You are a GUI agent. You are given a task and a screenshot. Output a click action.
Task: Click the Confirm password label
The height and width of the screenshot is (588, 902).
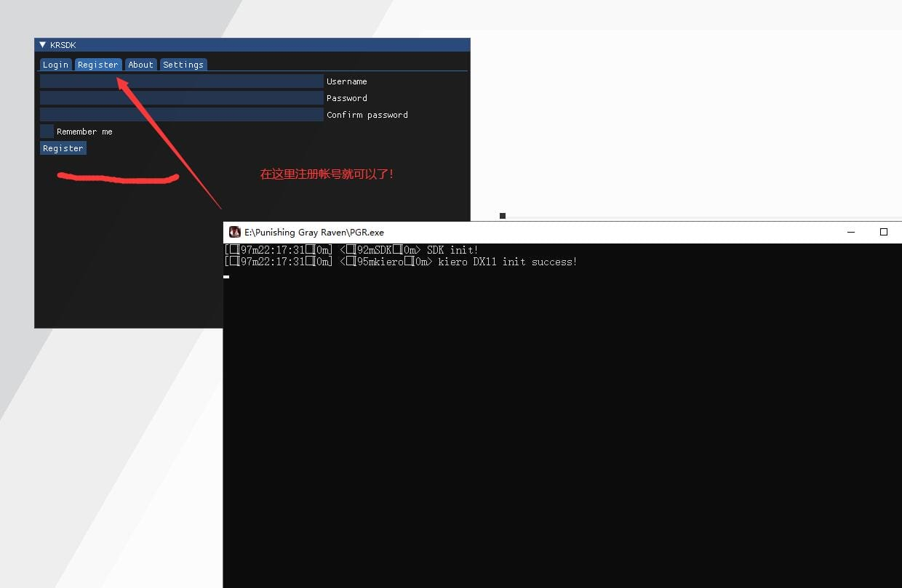click(x=367, y=115)
